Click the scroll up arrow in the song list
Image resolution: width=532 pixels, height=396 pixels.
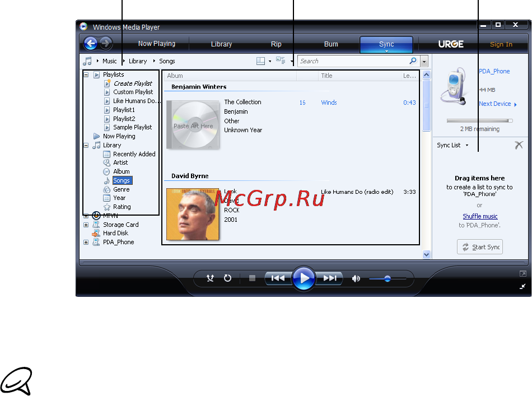coord(427,74)
